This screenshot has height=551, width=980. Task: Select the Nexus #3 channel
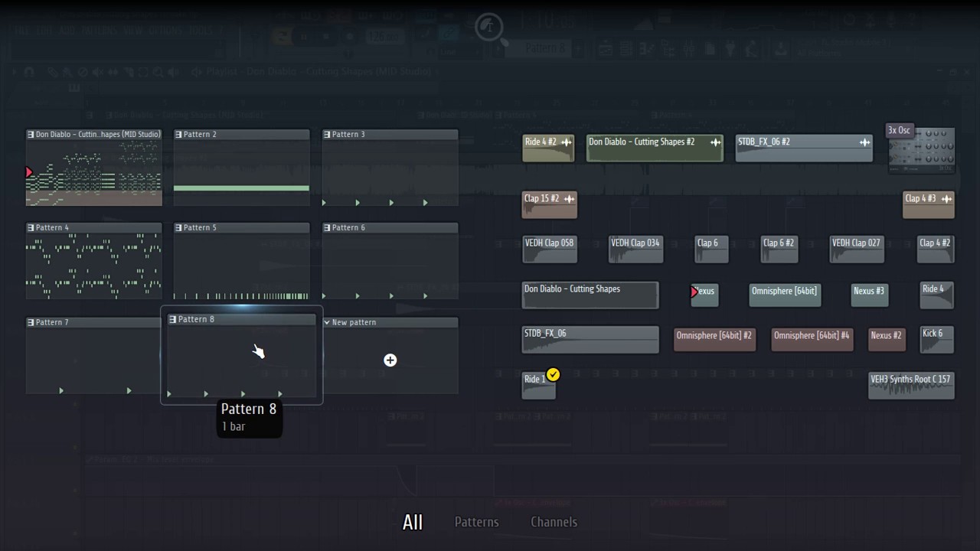click(x=869, y=295)
